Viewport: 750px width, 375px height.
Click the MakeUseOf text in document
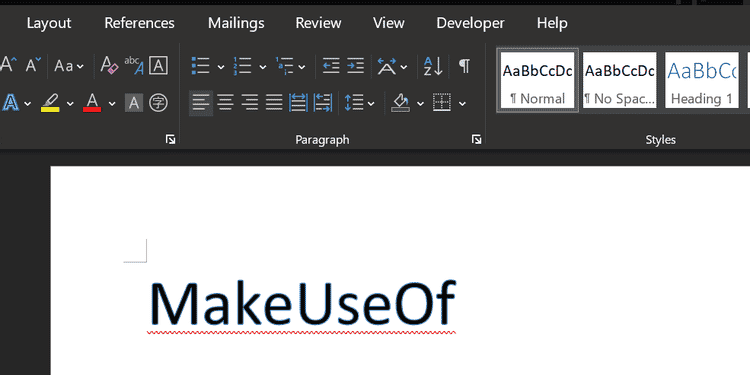click(x=302, y=304)
